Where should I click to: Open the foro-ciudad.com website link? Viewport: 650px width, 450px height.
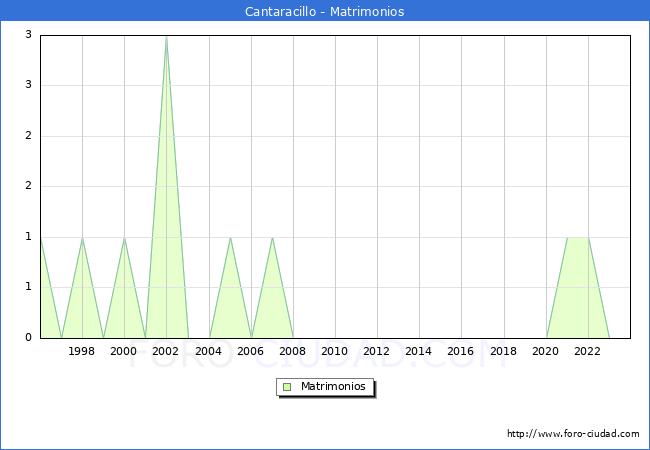[x=573, y=434]
